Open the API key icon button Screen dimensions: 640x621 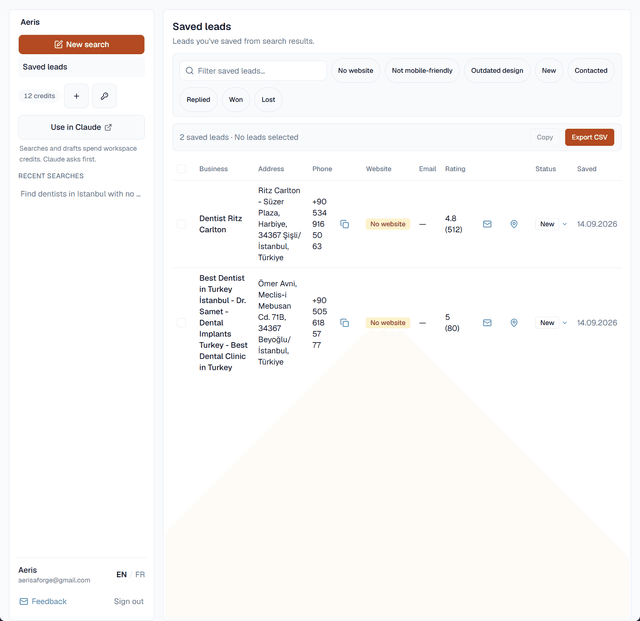(104, 96)
